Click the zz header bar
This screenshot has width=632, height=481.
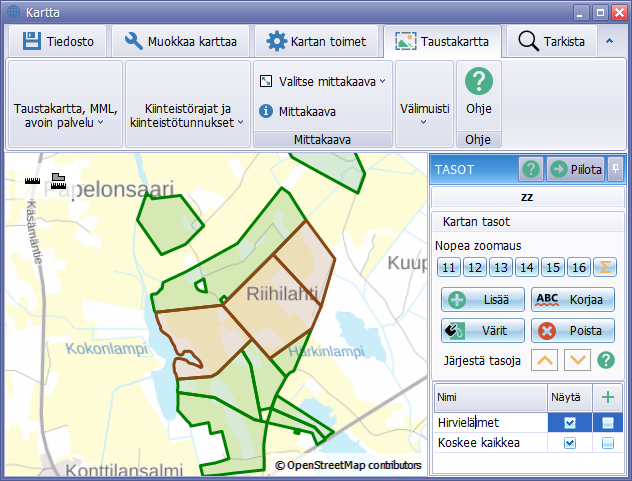point(527,197)
